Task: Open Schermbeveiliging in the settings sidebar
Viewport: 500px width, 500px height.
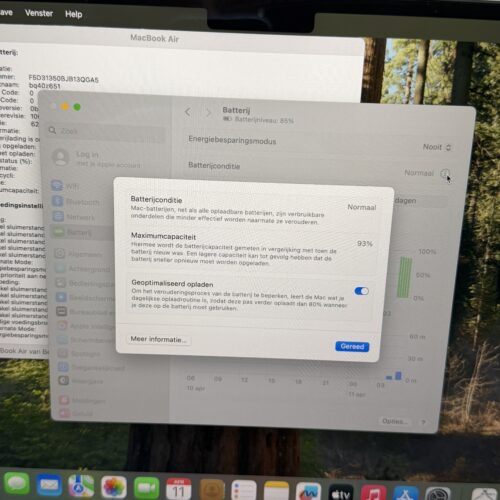Action: pyautogui.click(x=86, y=340)
